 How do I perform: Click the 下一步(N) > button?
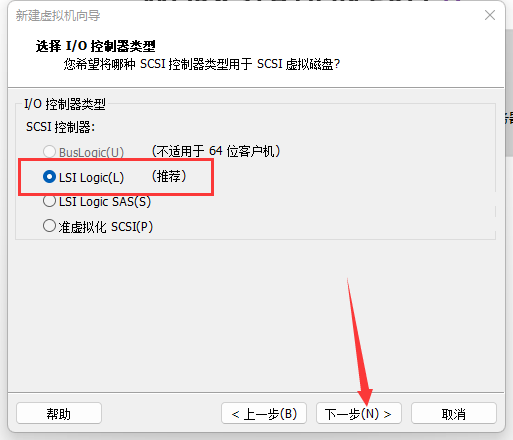click(x=359, y=413)
